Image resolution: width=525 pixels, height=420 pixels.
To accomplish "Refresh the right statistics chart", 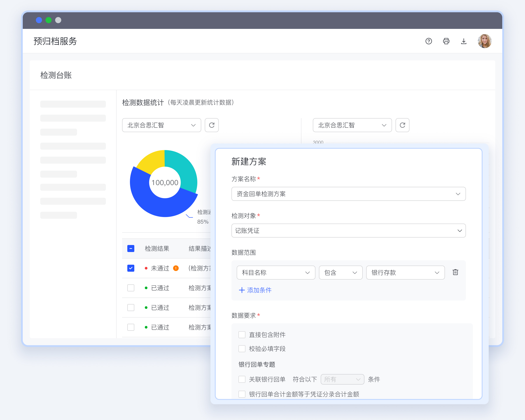I will pos(402,125).
